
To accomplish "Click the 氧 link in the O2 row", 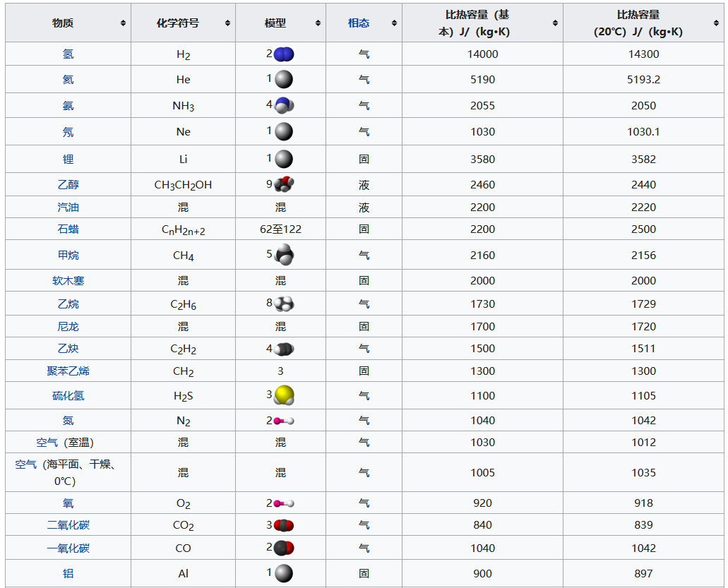I will click(68, 503).
